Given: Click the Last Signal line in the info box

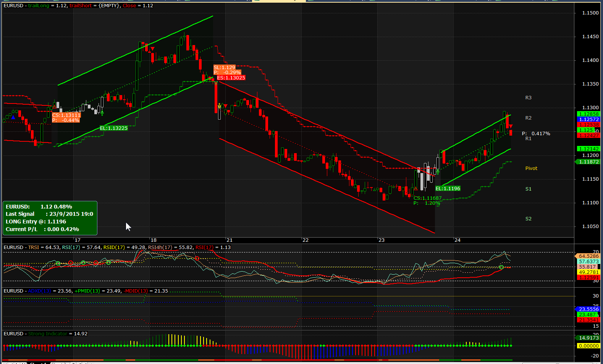Looking at the screenshot, I should point(49,214).
